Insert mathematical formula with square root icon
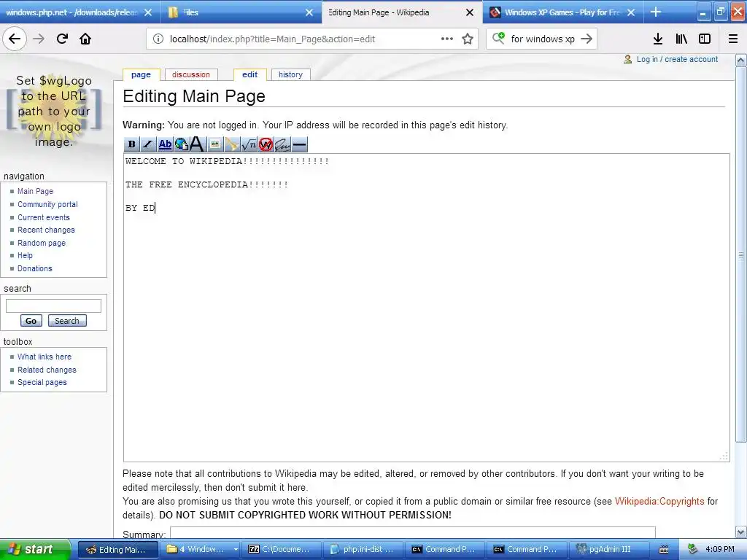 [x=249, y=144]
